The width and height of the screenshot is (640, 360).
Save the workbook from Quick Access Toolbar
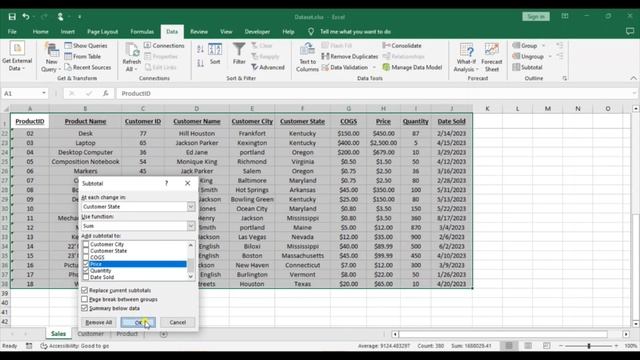point(12,17)
